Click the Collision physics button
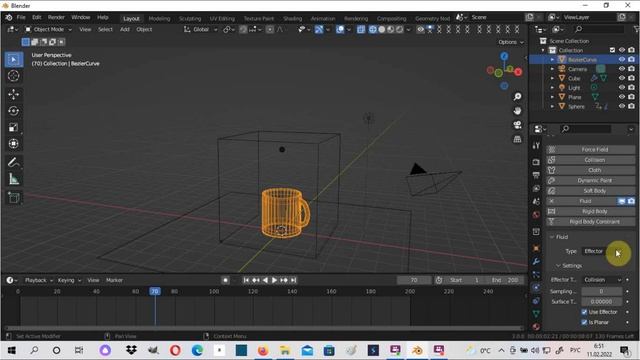 coord(591,160)
